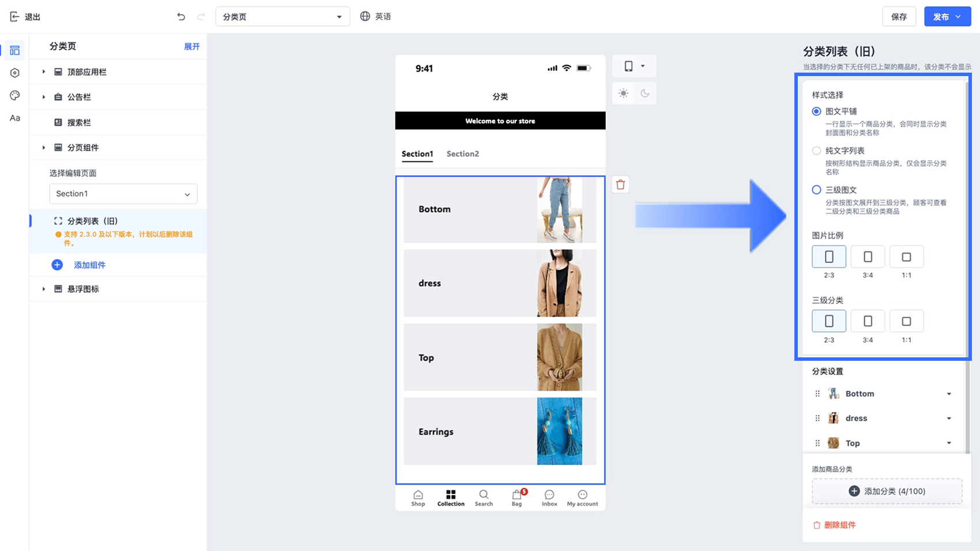Click the 删除组件 delete component link
The width and height of the screenshot is (980, 551).
coord(839,525)
